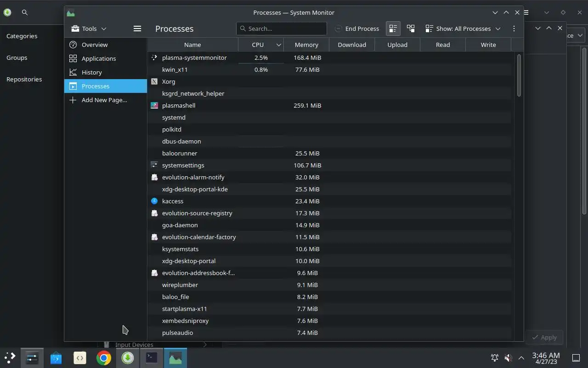Select ksgrd_network_helper row
Viewport: 588px width, 368px height.
(329, 93)
